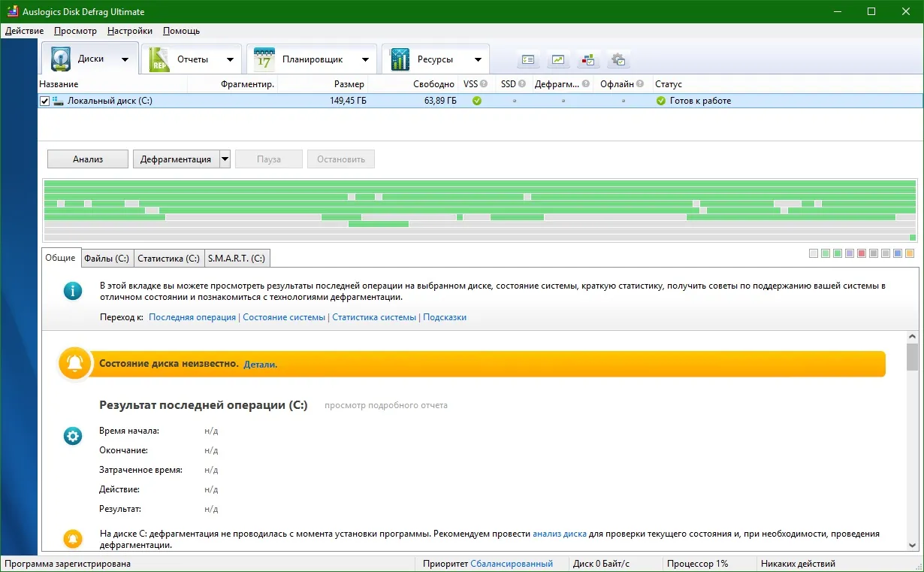The width and height of the screenshot is (924, 572).
Task: Click the 149,45 ГБ size value
Action: point(348,101)
